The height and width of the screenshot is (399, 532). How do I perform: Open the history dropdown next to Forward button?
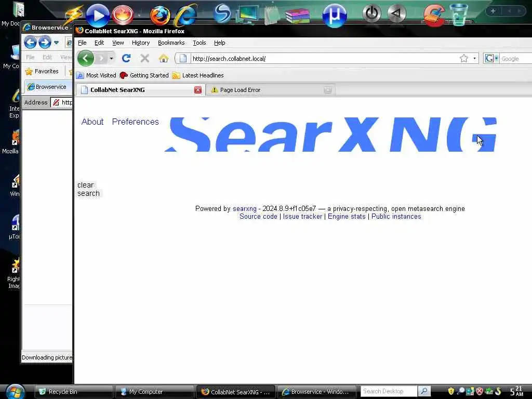[x=111, y=58]
